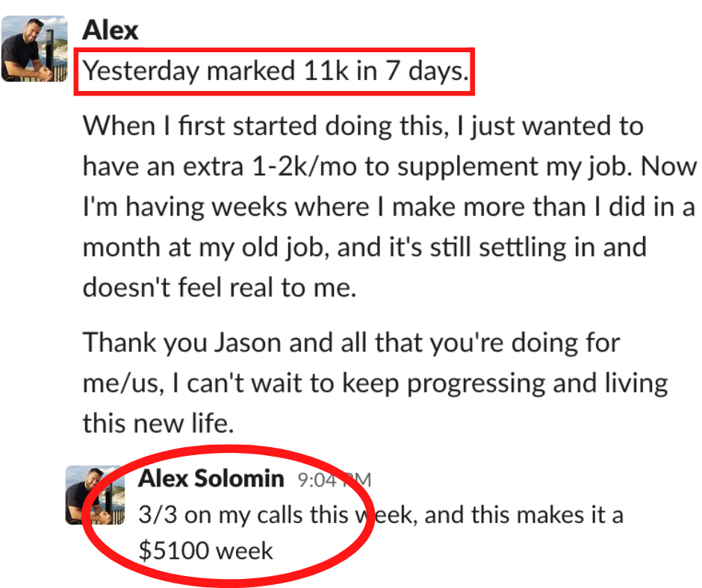Open Alex's profile photo on first message
The image size is (702, 588).
coord(34,49)
